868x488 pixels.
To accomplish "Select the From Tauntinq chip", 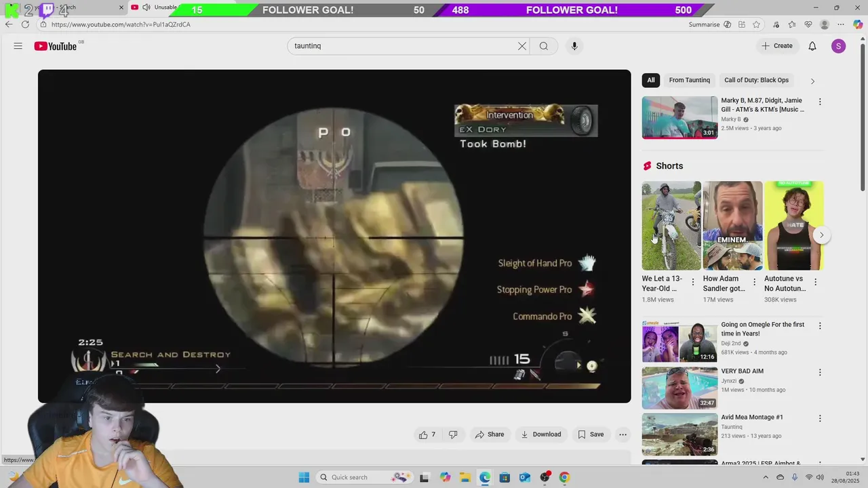I will coord(689,80).
